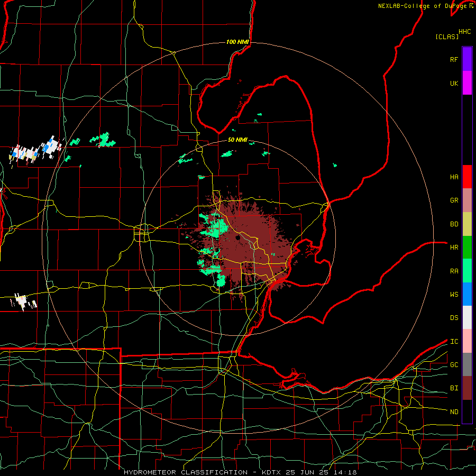Click the BI legend label
Viewport: 476px width, 476px height.
coord(454,388)
